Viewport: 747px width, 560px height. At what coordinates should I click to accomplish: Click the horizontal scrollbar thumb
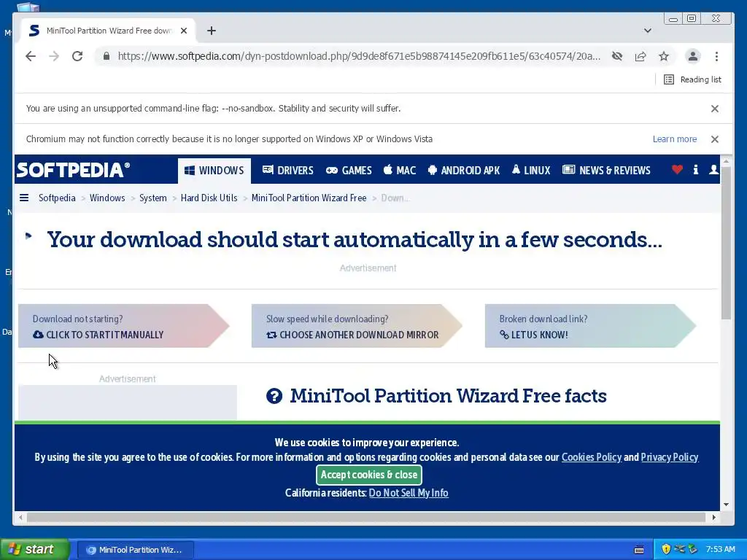[366, 517]
